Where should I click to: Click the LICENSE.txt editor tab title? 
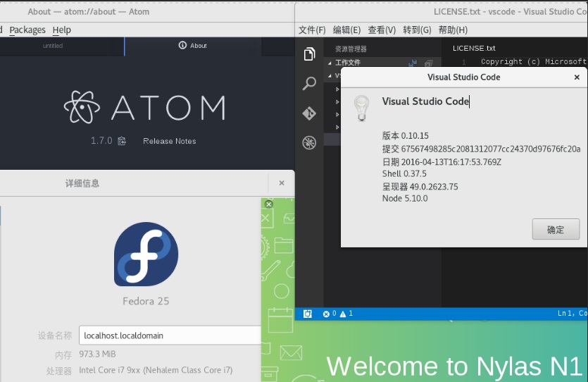pos(474,49)
